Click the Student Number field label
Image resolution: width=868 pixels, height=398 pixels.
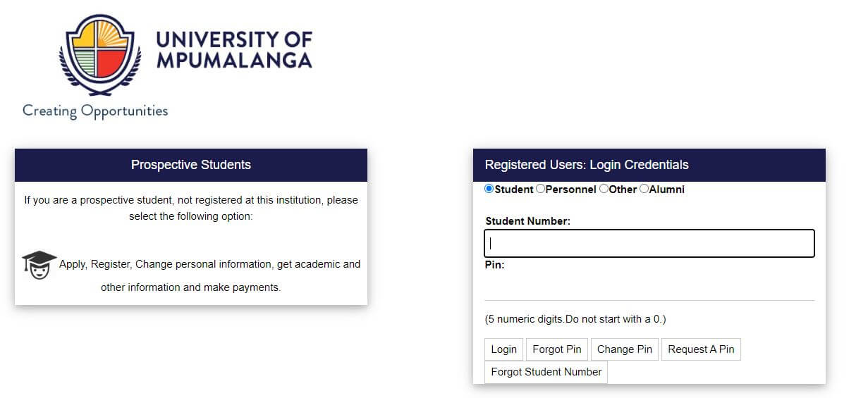click(527, 221)
